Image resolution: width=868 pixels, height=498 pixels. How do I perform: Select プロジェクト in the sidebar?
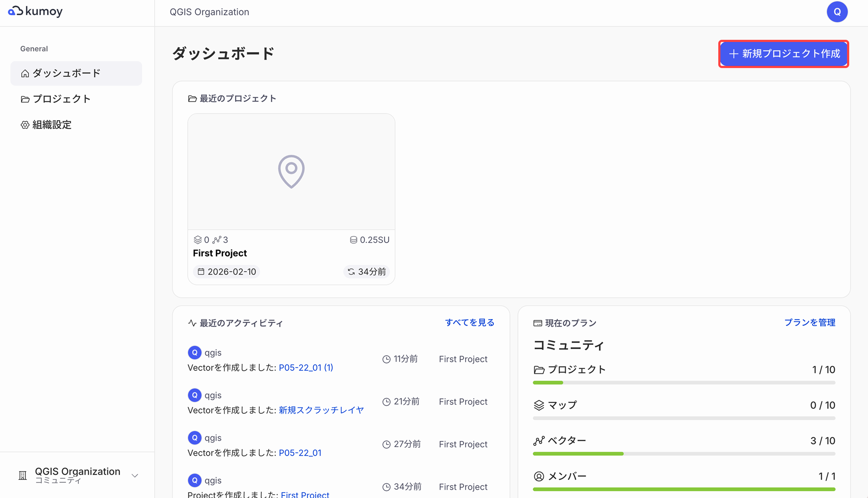[62, 98]
